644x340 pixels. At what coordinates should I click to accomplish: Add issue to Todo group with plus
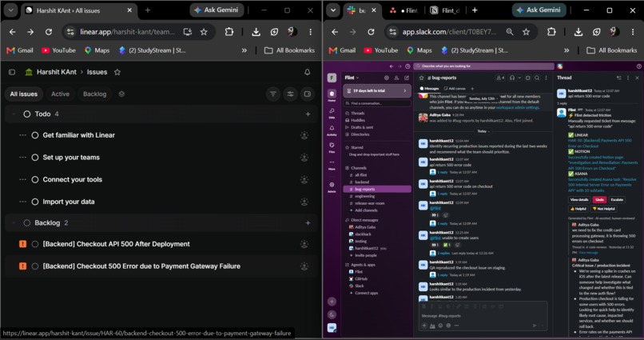(x=308, y=114)
